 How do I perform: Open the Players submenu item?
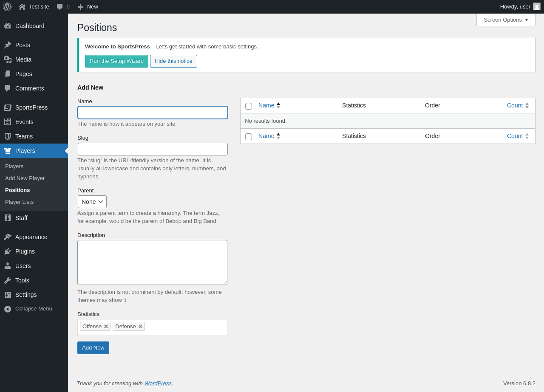click(14, 166)
